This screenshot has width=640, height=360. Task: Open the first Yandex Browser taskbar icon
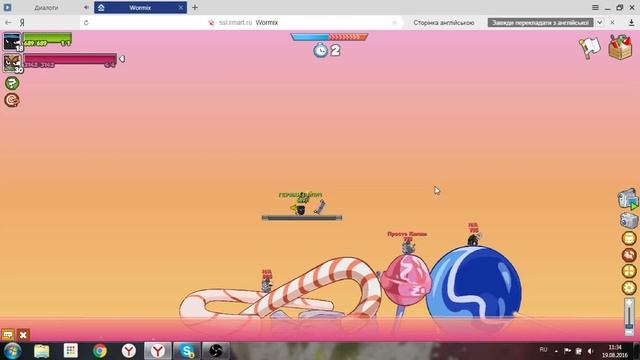[x=129, y=351]
